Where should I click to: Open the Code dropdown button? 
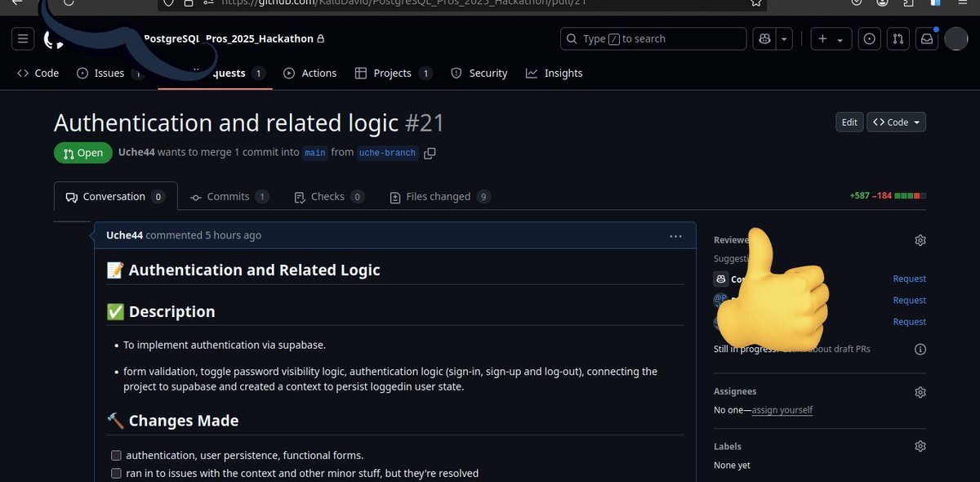click(x=896, y=122)
